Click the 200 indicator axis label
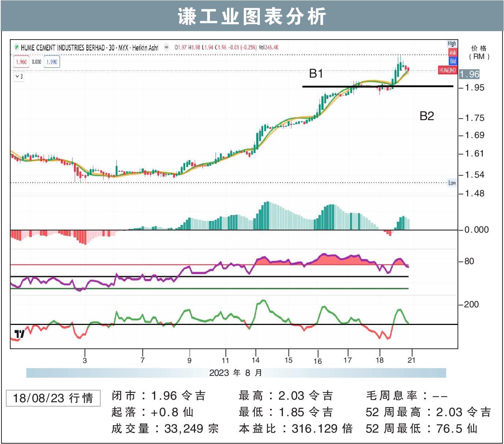The image size is (504, 444). (471, 304)
